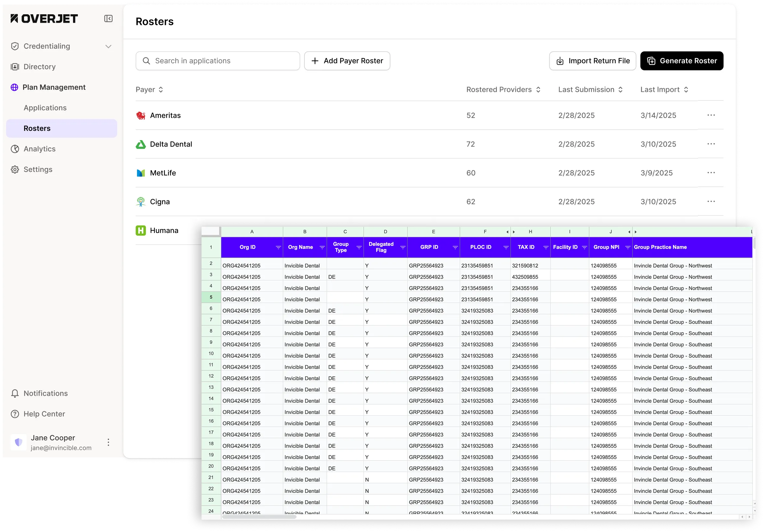Open Notifications bell in sidebar
This screenshot has width=764, height=532.
(15, 394)
